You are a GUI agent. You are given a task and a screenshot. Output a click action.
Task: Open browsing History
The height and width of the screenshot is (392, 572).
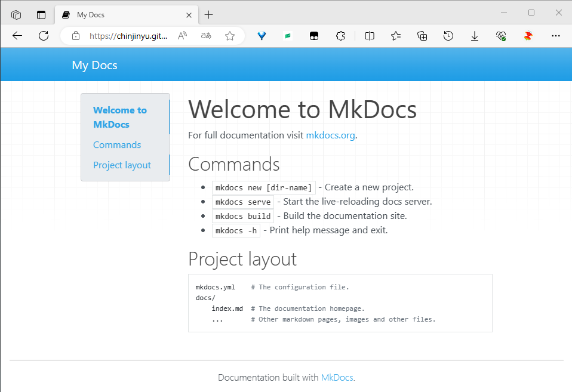[x=448, y=36]
